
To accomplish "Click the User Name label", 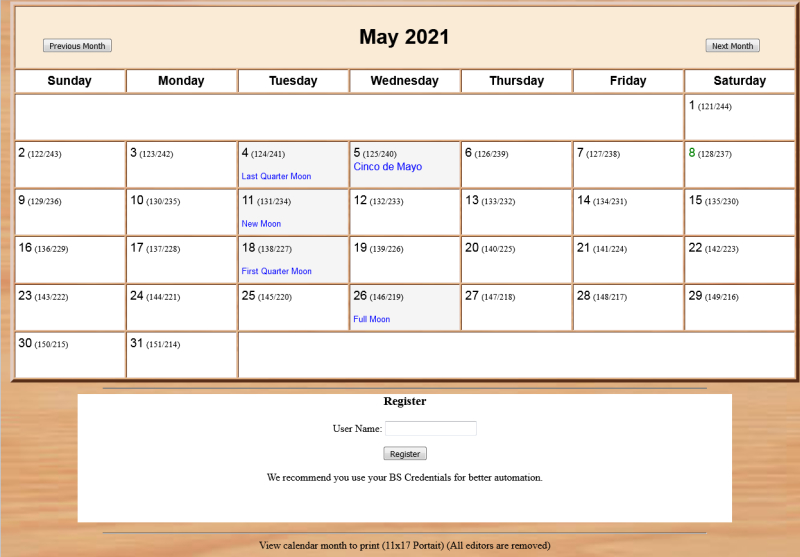I will point(357,428).
